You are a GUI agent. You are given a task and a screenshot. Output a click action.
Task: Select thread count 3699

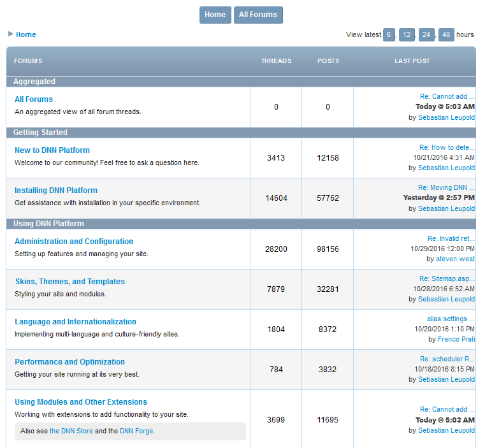click(x=276, y=420)
